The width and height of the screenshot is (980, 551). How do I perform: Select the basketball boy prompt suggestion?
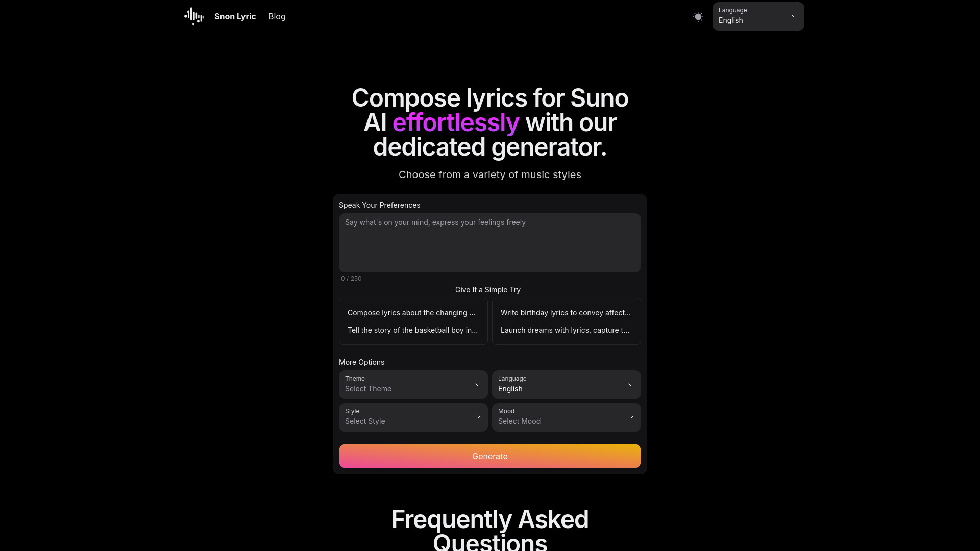pos(412,330)
